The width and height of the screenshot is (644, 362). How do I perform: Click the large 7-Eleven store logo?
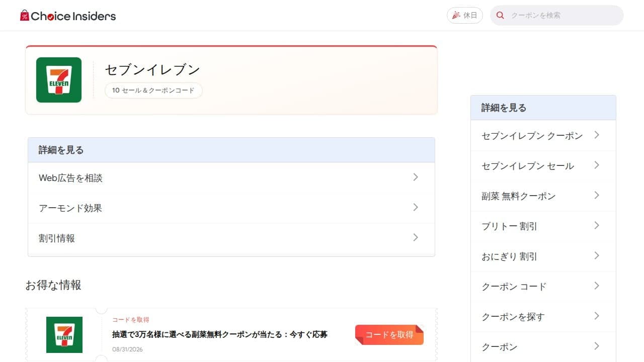(59, 80)
